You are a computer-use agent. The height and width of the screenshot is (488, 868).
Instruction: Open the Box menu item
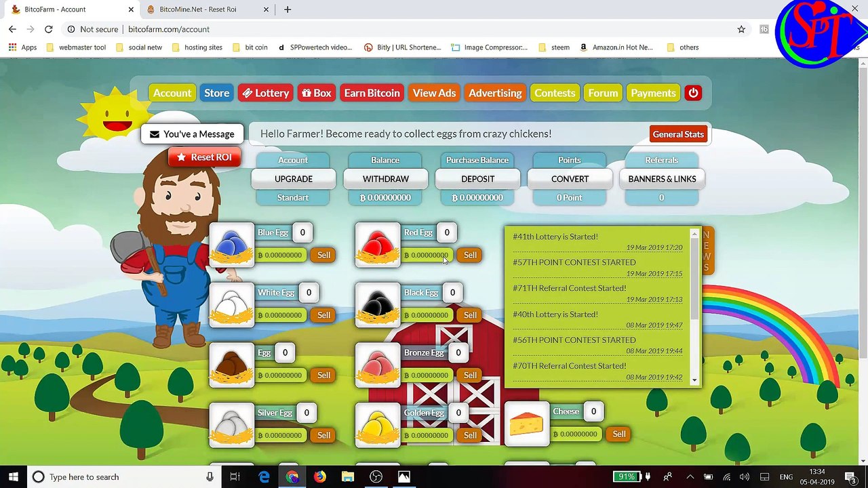pyautogui.click(x=317, y=93)
